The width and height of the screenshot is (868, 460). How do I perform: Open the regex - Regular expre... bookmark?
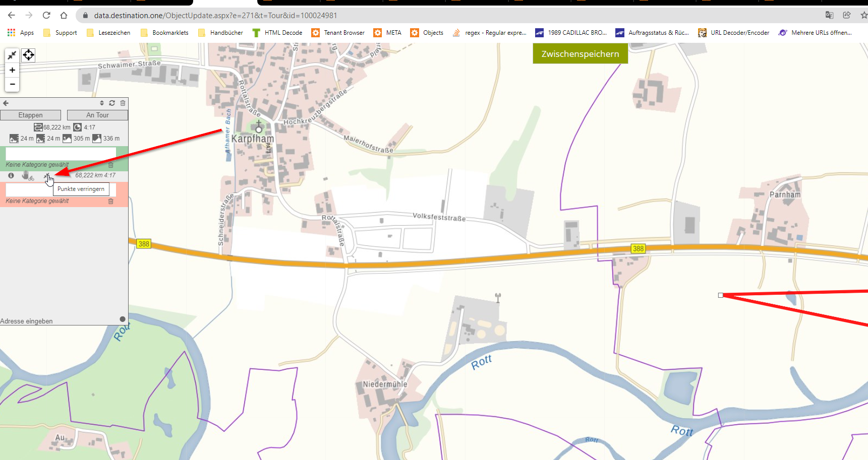pos(489,33)
